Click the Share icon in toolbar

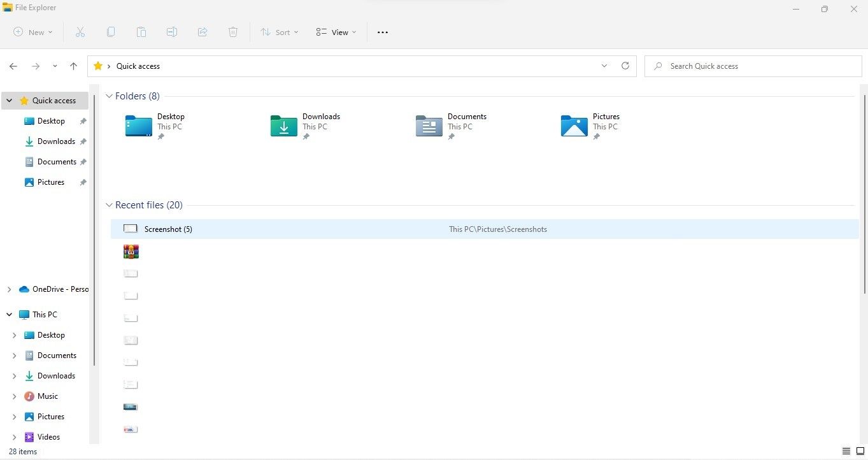pos(203,32)
